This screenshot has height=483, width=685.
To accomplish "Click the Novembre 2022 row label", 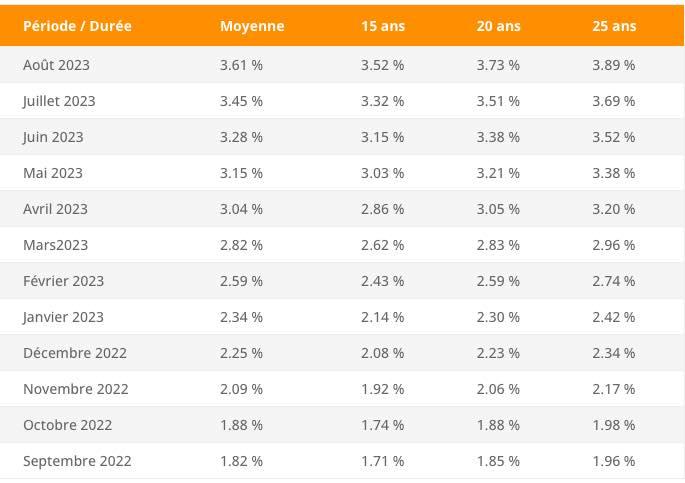I will [x=76, y=389].
